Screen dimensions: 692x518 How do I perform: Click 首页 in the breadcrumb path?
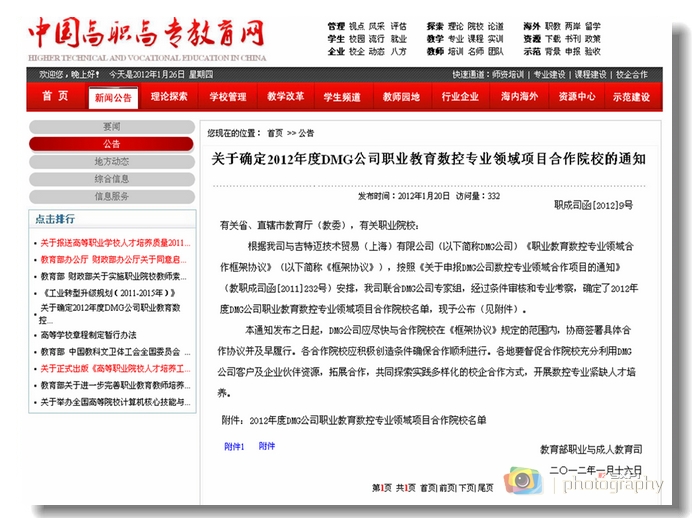(274, 132)
